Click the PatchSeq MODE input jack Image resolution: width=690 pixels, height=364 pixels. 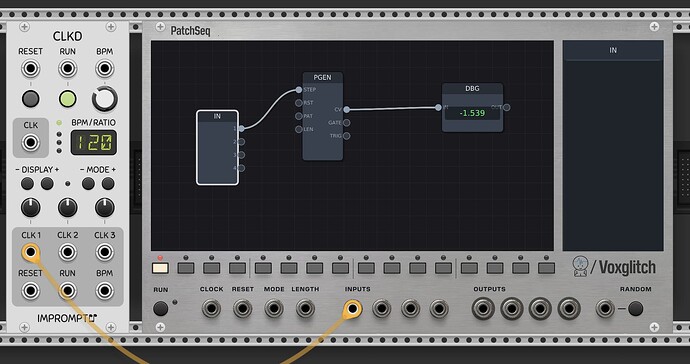click(274, 309)
